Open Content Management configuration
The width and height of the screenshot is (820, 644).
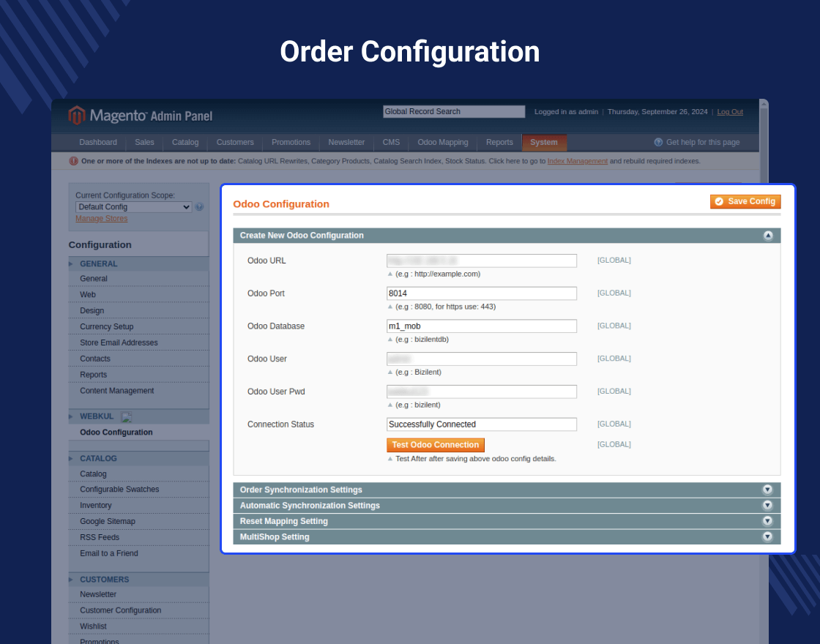click(x=117, y=391)
